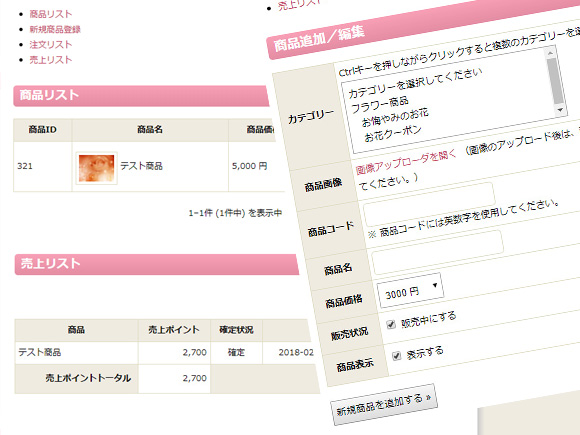The width and height of the screenshot is (580, 435).
Task: Open the 商品リスト link in navigation
Action: (x=51, y=14)
